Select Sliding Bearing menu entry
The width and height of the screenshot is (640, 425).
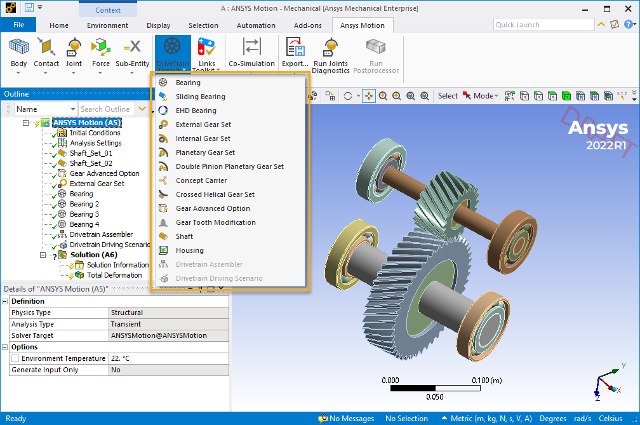200,96
